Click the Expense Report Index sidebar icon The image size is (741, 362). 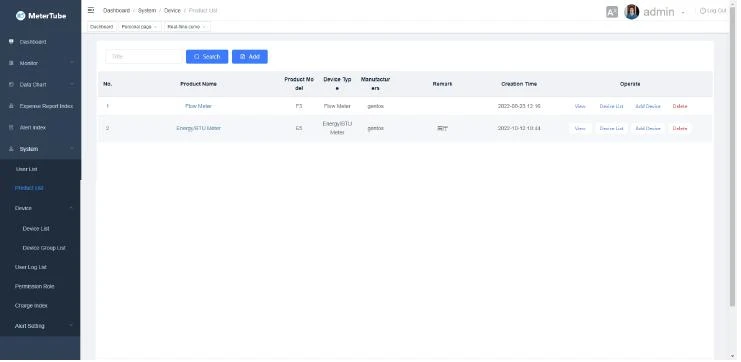(11, 106)
